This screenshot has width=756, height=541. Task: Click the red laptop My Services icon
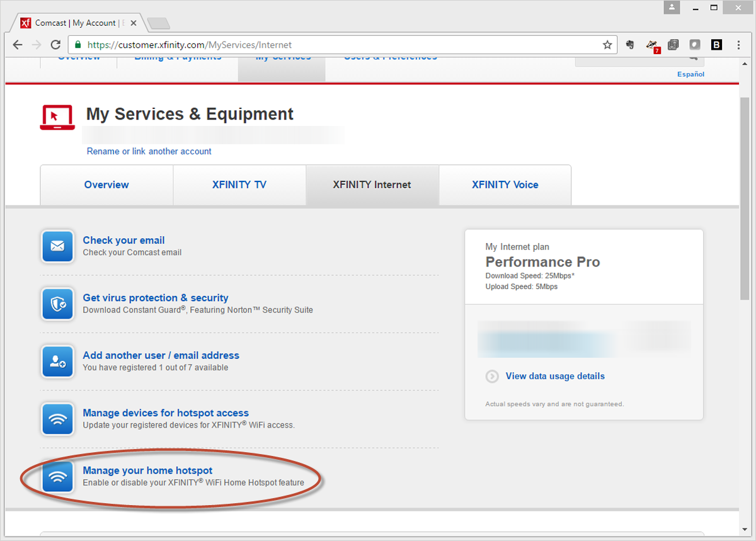[57, 117]
